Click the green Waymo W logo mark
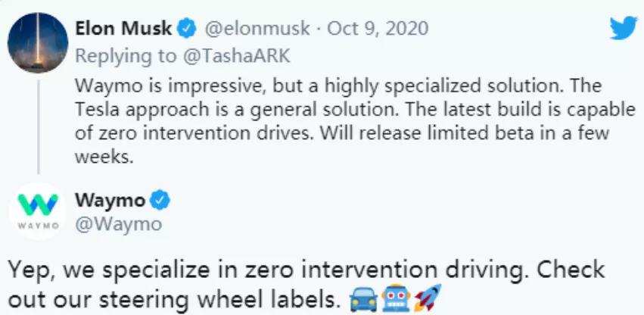 tap(38, 204)
